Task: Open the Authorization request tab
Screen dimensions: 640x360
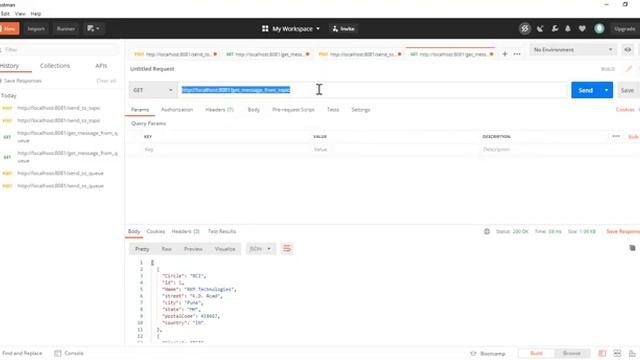Action: click(x=177, y=110)
